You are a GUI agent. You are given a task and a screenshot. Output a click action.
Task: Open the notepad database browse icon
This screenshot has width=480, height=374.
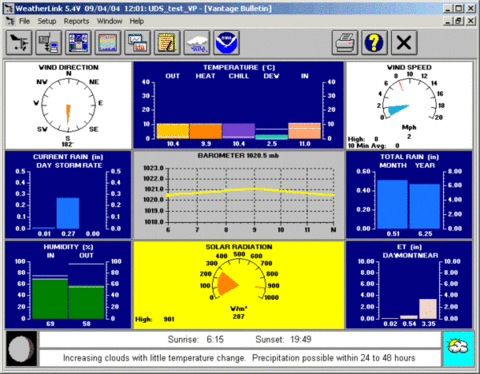167,42
